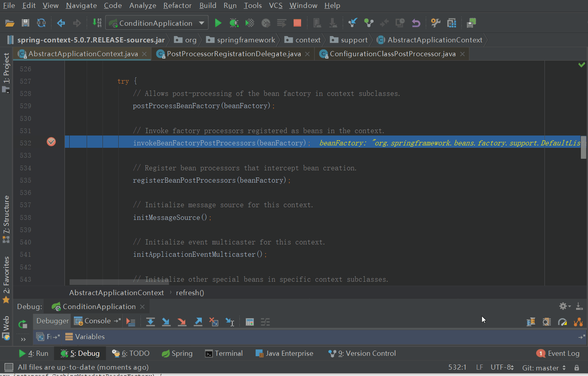The width and height of the screenshot is (588, 376).
Task: Click springframework in the navigation breadcrumb
Action: (241, 40)
